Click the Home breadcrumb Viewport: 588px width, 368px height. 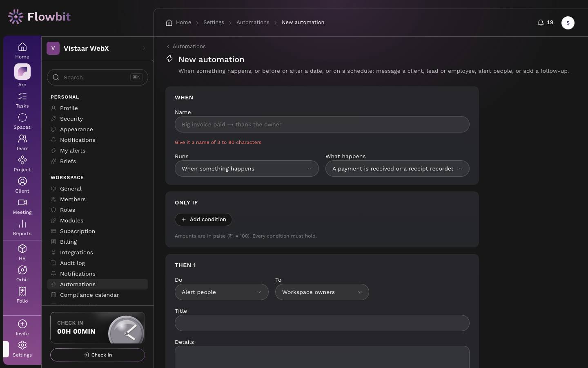tap(178, 22)
